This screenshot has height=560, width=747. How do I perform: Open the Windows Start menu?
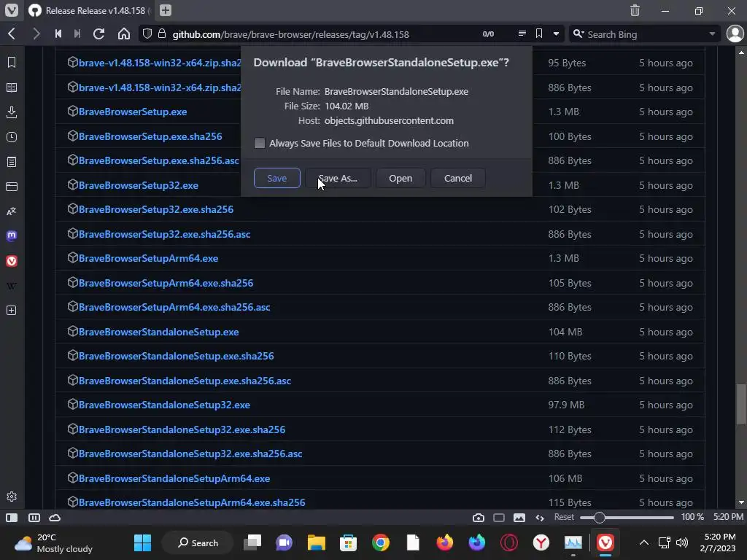142,542
